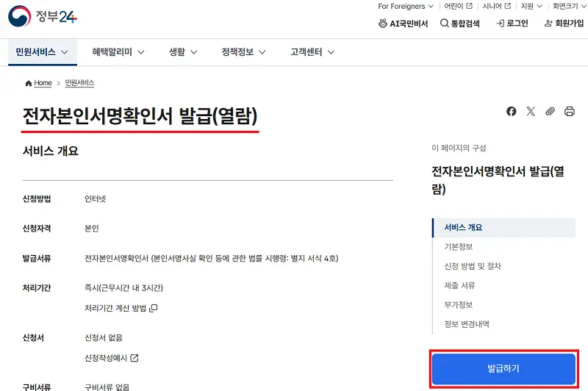Click the 정부24 logo

click(x=43, y=16)
